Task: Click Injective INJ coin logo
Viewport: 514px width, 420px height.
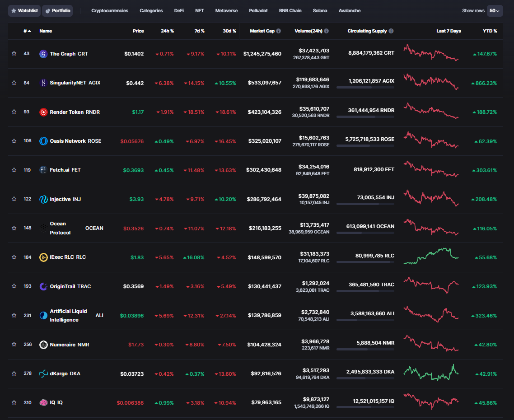Action: [43, 199]
